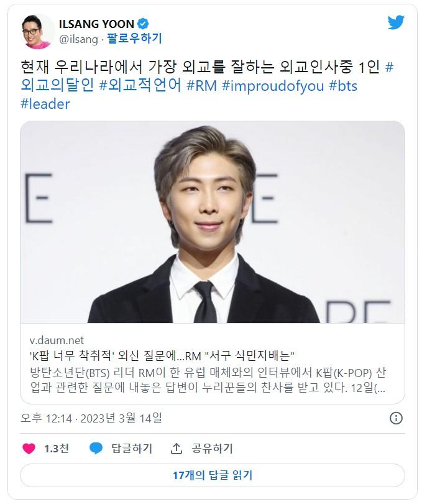Open the #improudofyou hashtag
422x504 pixels.
pyautogui.click(x=273, y=86)
